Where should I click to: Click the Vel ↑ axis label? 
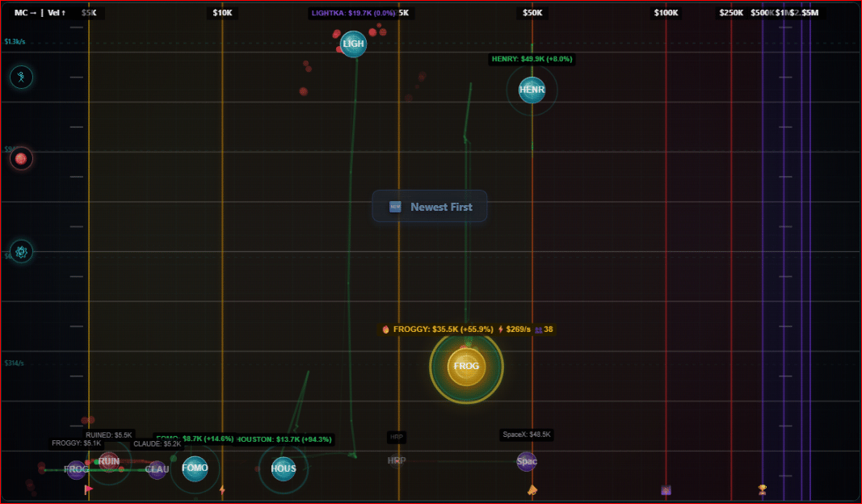coord(57,13)
